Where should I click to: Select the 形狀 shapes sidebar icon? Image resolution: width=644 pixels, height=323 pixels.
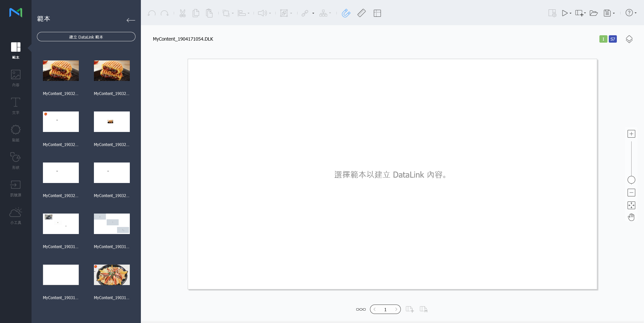pos(15,160)
